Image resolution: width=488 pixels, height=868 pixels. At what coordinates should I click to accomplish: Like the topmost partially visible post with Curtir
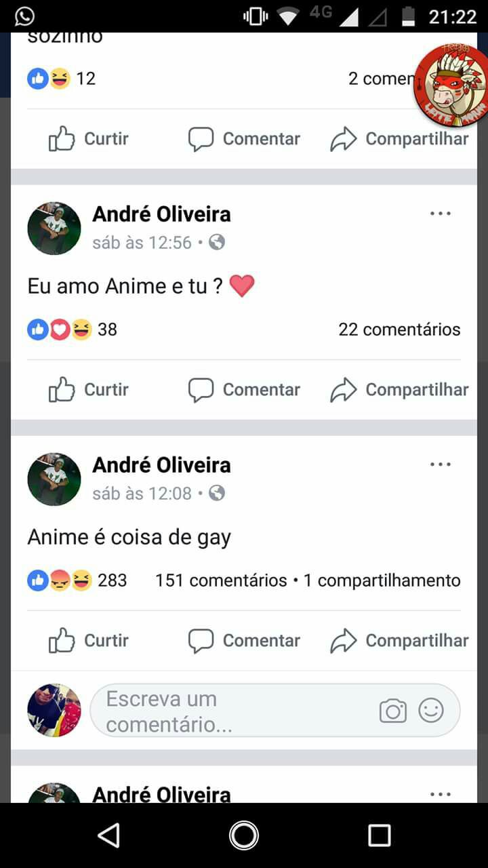(88, 139)
